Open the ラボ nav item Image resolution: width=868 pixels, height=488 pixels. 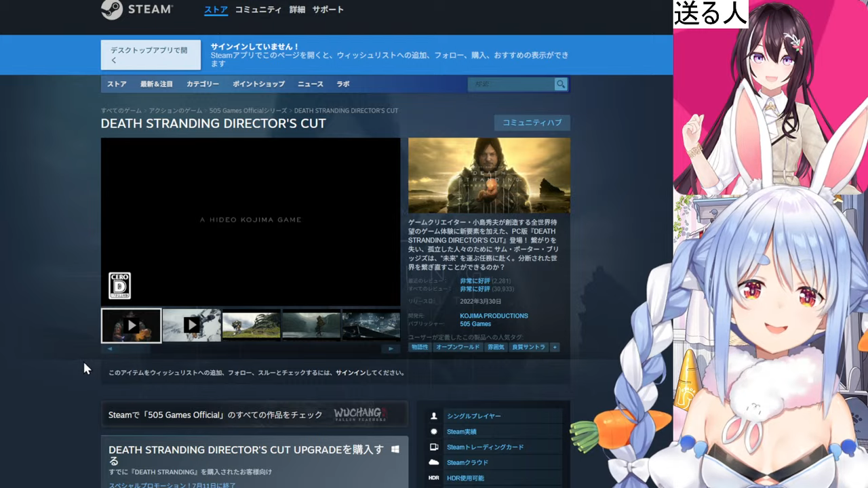(343, 84)
